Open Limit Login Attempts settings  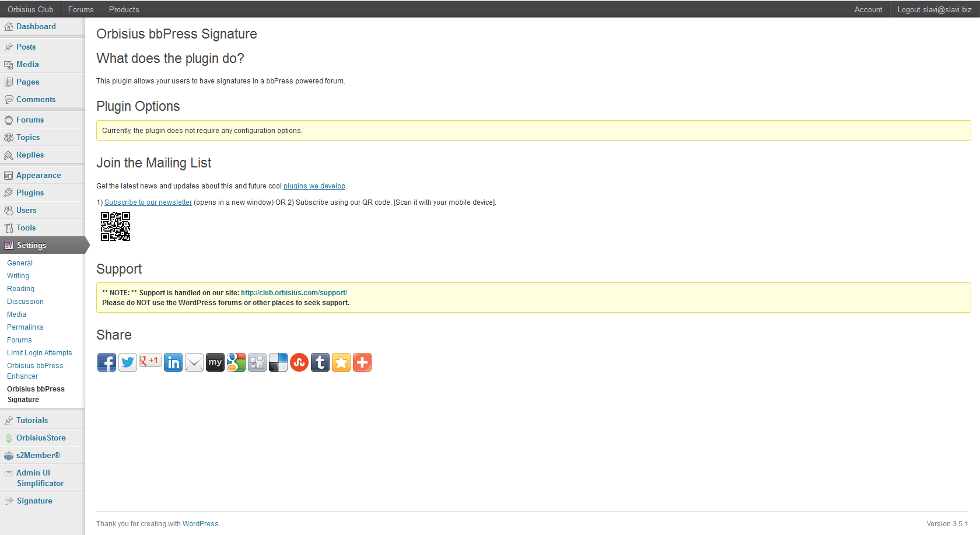(40, 353)
